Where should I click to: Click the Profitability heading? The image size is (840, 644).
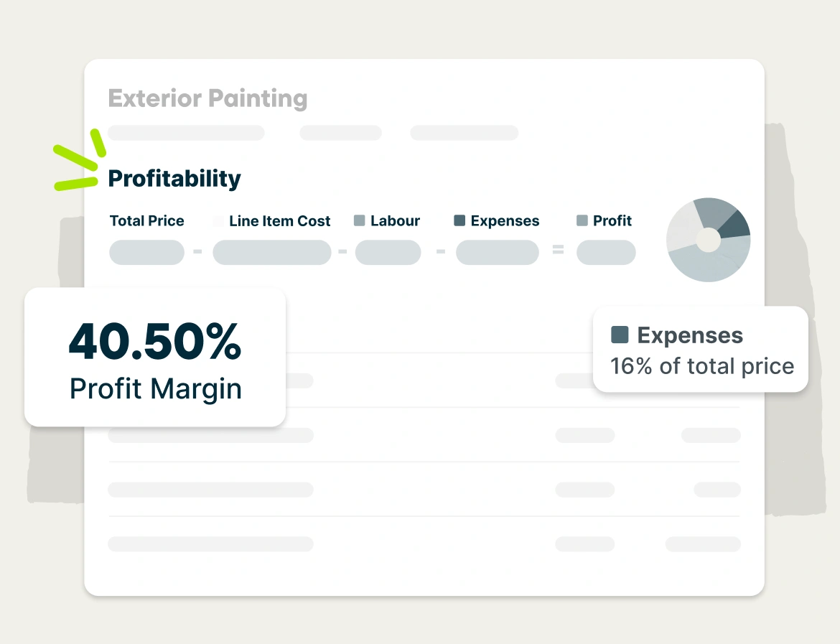pos(174,179)
